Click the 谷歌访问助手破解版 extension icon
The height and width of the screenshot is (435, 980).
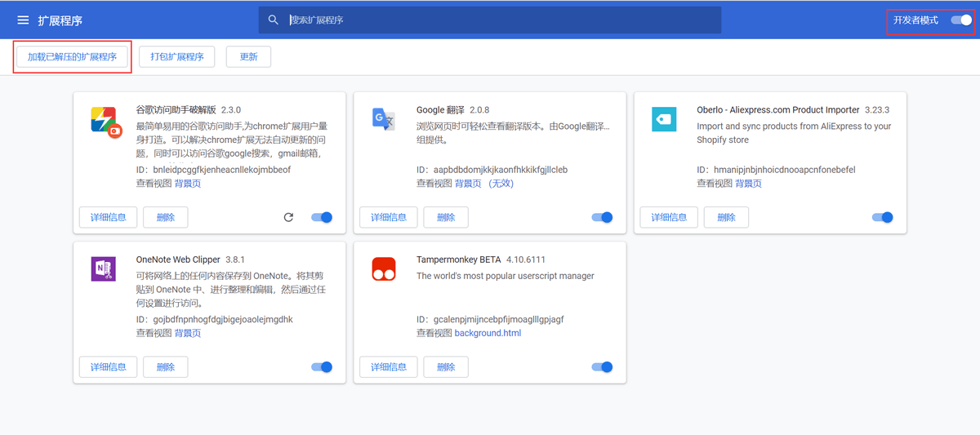point(106,121)
